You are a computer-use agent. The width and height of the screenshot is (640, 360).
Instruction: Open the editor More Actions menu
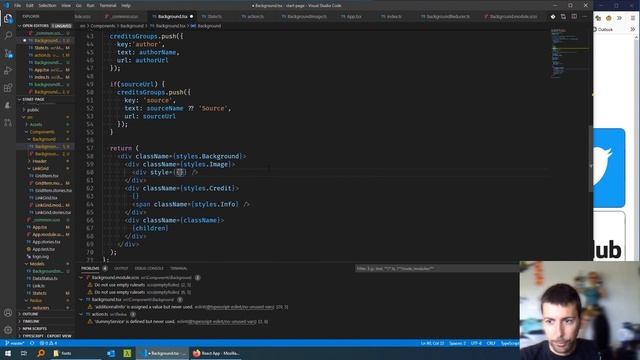(584, 17)
